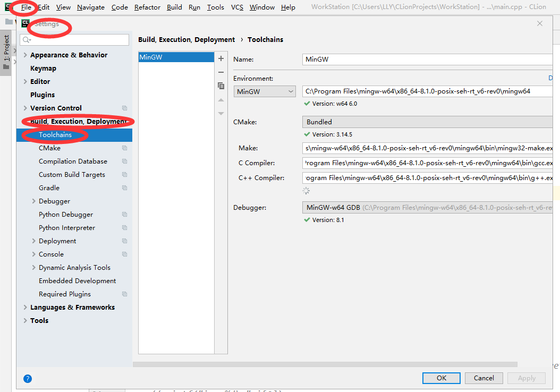The height and width of the screenshot is (392, 560).
Task: Click the magnifier icon in the settings search
Action: pyautogui.click(x=26, y=39)
